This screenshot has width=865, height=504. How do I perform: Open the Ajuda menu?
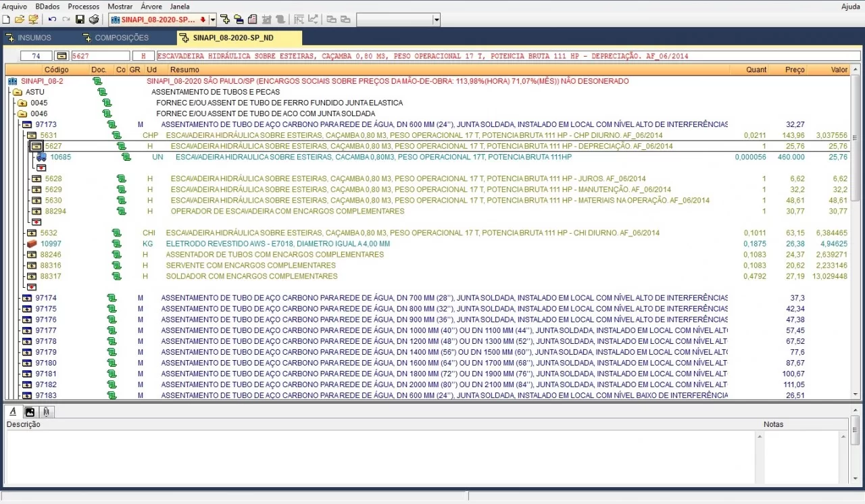851,6
